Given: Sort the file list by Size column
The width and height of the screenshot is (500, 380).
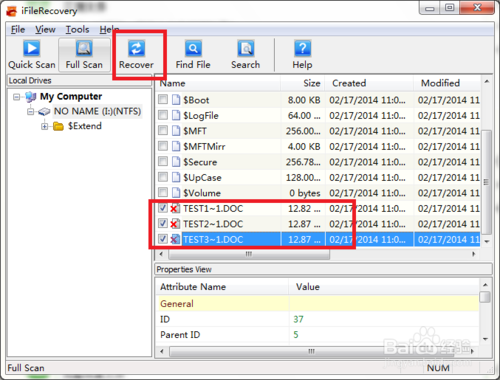Looking at the screenshot, I should [303, 83].
